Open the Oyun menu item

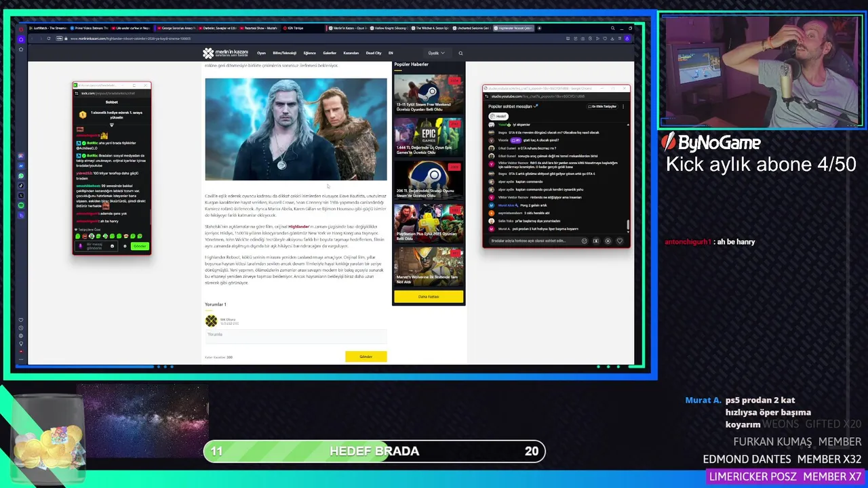(x=261, y=53)
